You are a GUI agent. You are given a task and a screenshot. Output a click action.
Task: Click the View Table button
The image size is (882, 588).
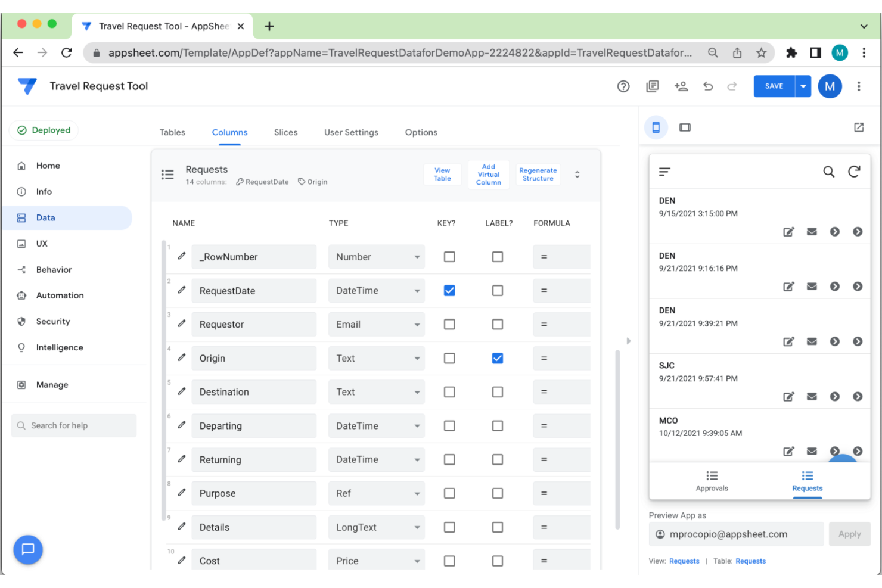tap(442, 174)
